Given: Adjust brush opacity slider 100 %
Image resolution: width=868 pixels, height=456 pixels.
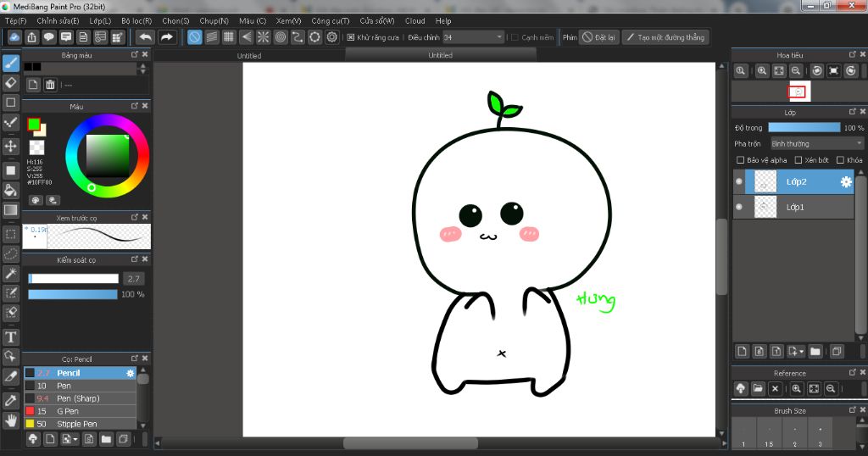Looking at the screenshot, I should click(73, 294).
